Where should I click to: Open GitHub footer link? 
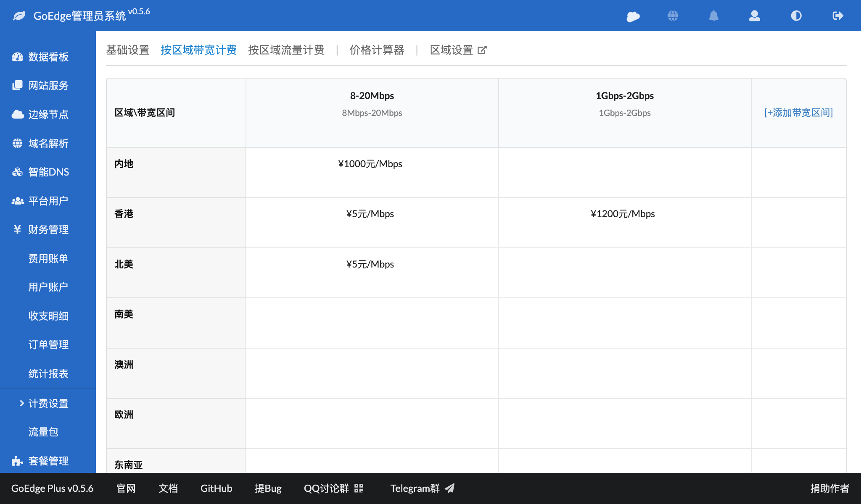tap(216, 488)
